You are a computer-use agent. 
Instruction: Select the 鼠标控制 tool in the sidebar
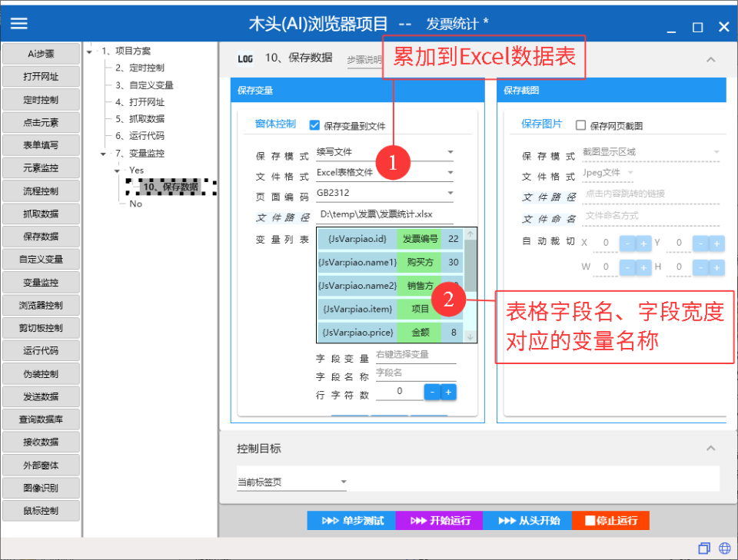pyautogui.click(x=40, y=510)
